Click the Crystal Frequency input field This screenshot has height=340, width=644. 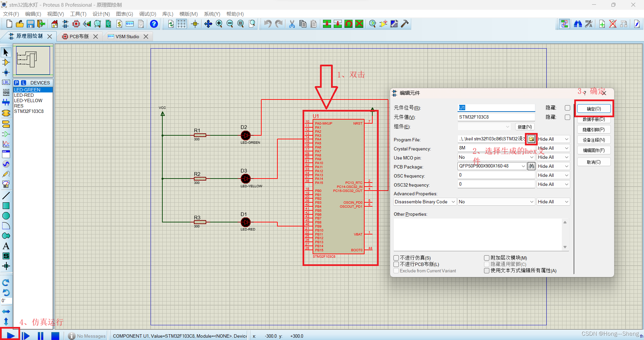pos(496,148)
